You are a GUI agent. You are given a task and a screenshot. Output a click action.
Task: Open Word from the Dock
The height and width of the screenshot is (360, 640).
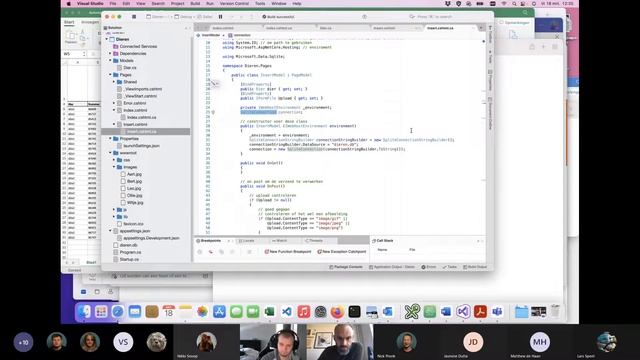[446, 312]
